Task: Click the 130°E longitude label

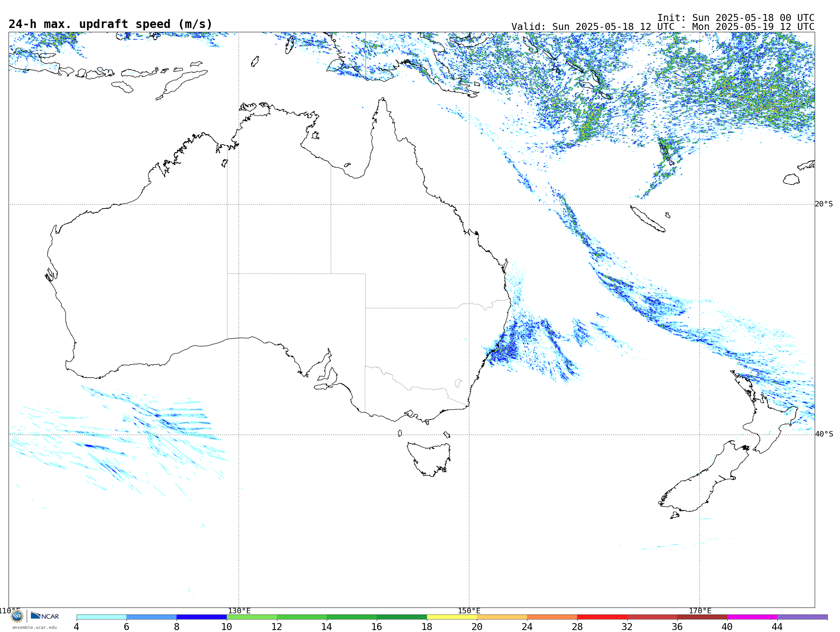Action: point(239,611)
